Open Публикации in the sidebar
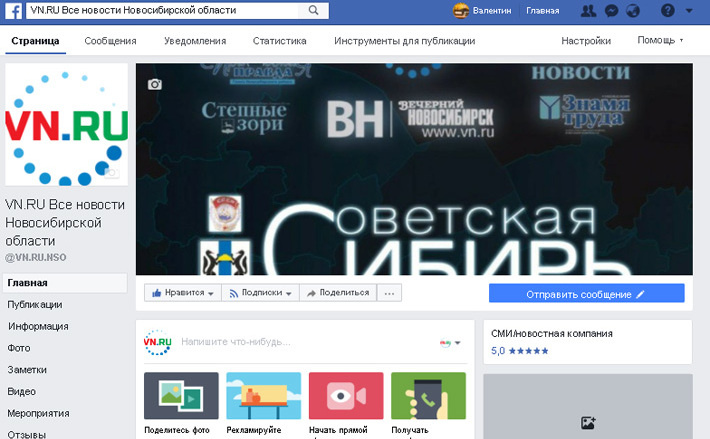Viewport: 710px width, 439px height. (35, 305)
